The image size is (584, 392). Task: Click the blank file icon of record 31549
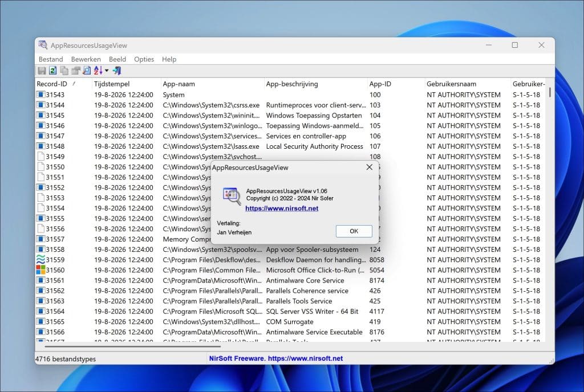coord(40,157)
